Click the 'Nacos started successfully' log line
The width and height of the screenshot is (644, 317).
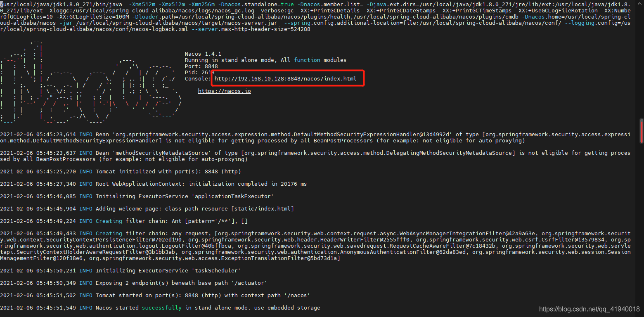pos(160,308)
